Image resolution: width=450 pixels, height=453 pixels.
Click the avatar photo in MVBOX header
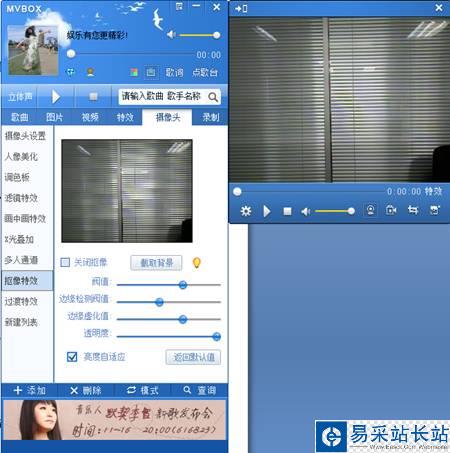tap(33, 50)
